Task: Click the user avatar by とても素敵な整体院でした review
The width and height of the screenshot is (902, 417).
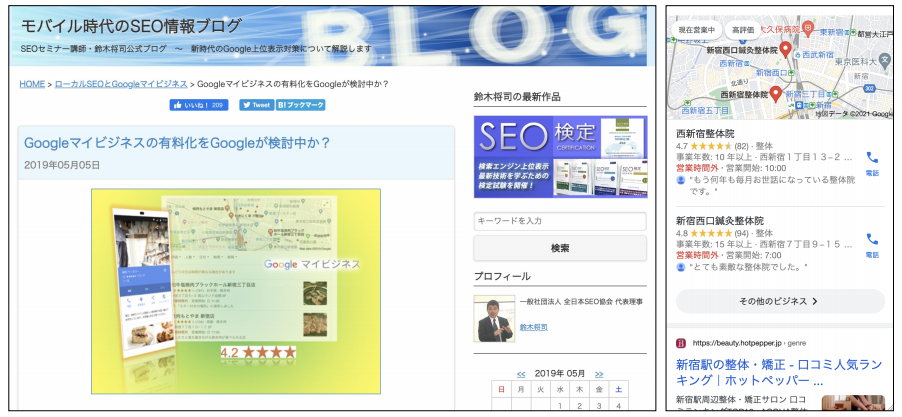Action: coord(681,267)
